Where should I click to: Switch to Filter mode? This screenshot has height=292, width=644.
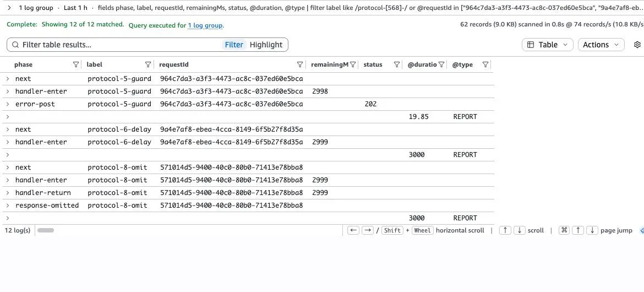click(x=234, y=45)
